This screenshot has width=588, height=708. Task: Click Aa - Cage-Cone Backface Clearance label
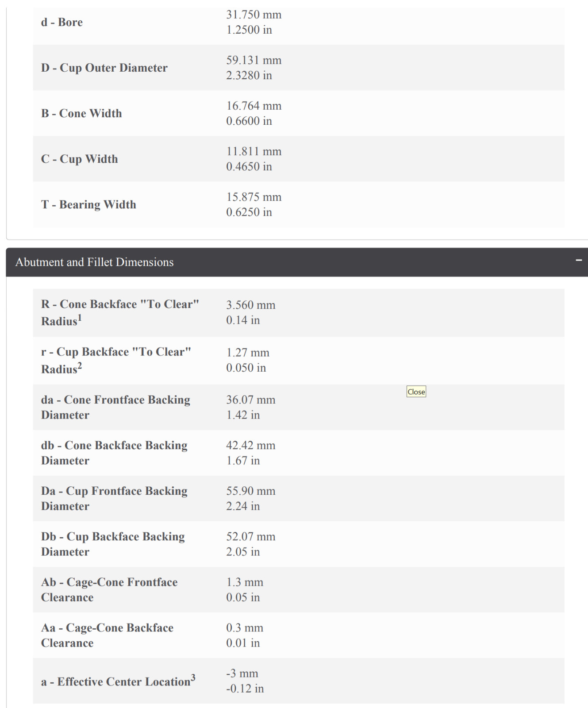[x=108, y=635]
